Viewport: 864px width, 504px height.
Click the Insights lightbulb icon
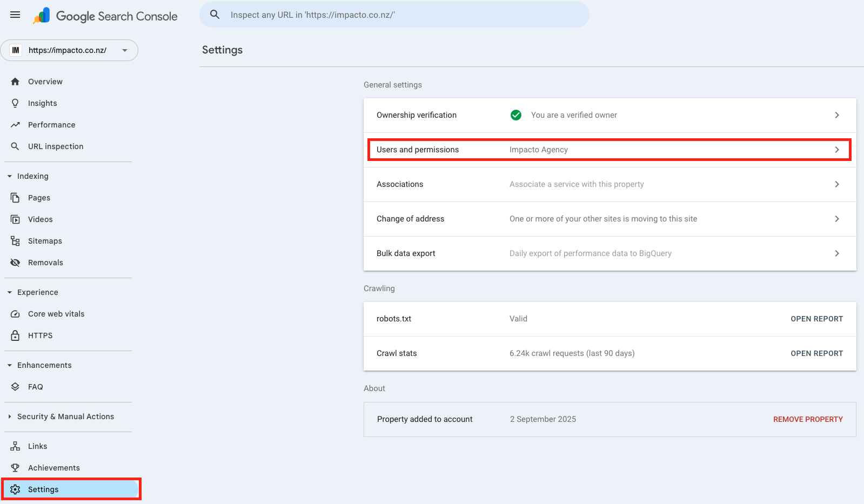pyautogui.click(x=15, y=103)
